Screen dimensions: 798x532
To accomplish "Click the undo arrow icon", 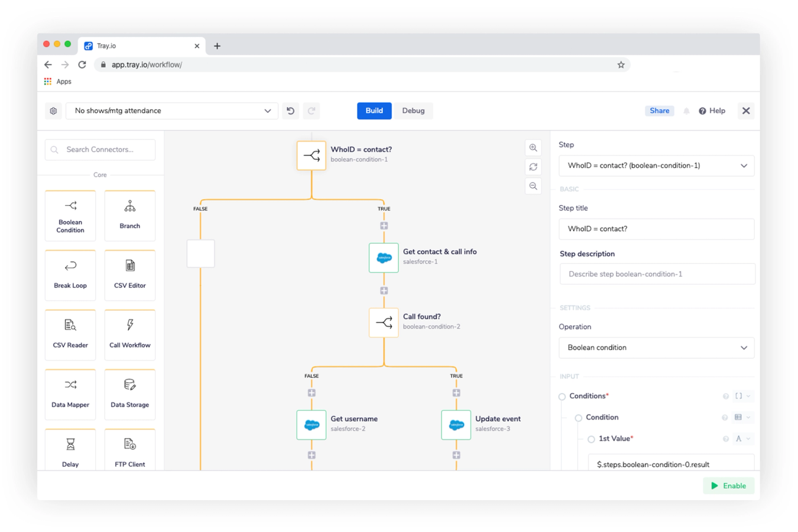I will [291, 111].
